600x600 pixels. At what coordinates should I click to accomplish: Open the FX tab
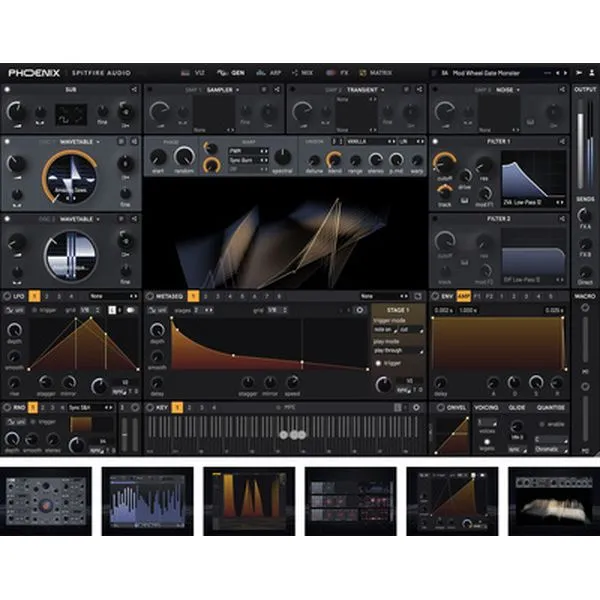click(337, 73)
